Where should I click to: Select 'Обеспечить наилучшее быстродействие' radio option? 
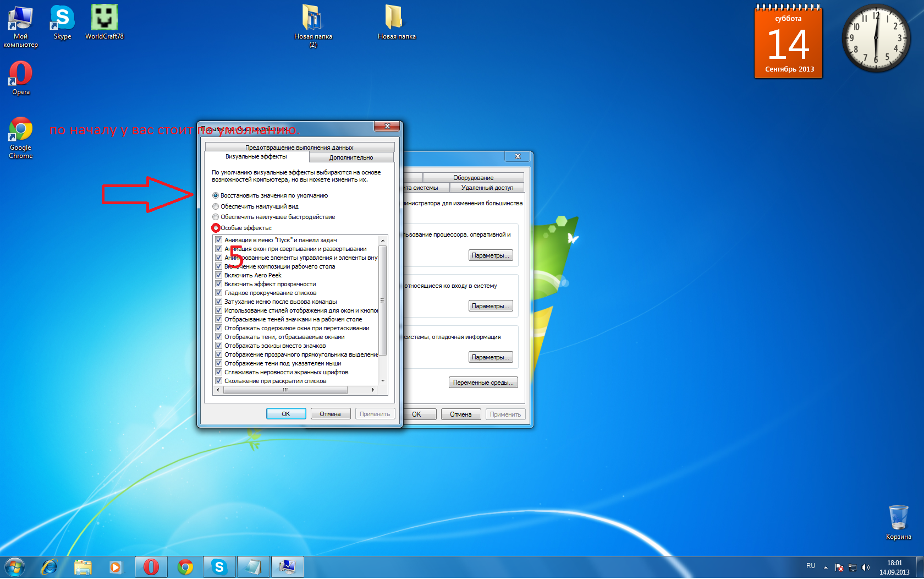tap(216, 217)
